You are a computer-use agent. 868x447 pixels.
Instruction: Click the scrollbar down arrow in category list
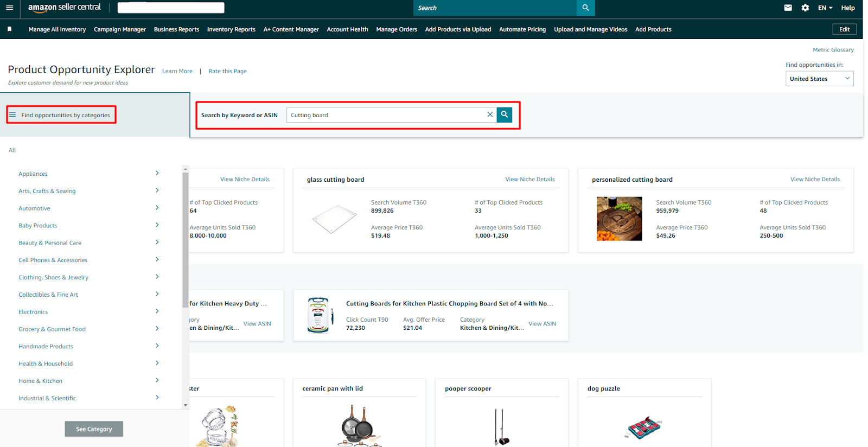click(x=186, y=405)
